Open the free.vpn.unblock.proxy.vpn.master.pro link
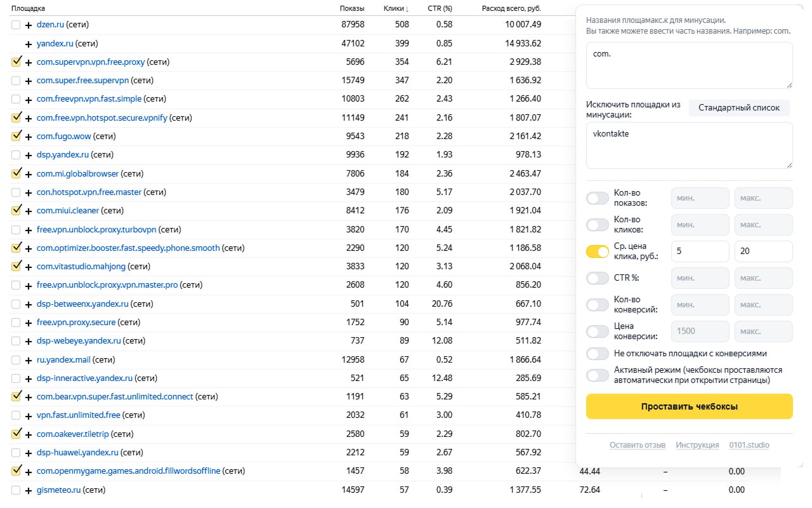 (x=107, y=285)
